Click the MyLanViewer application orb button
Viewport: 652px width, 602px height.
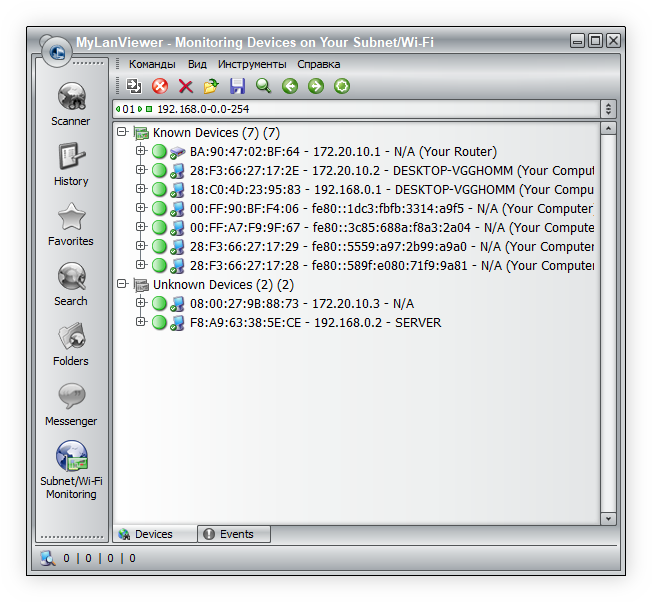[57, 52]
